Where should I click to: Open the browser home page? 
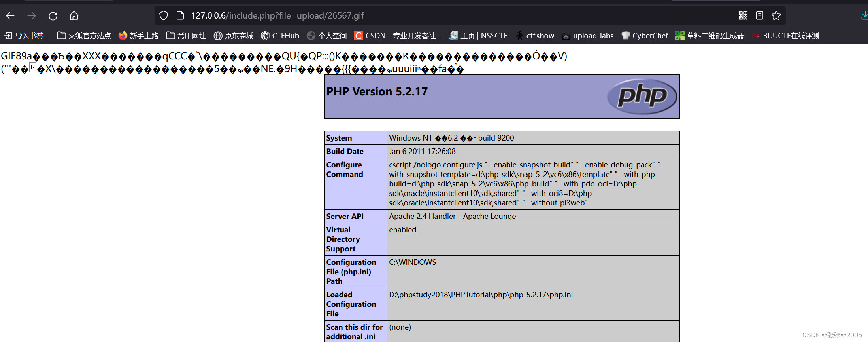point(74,16)
